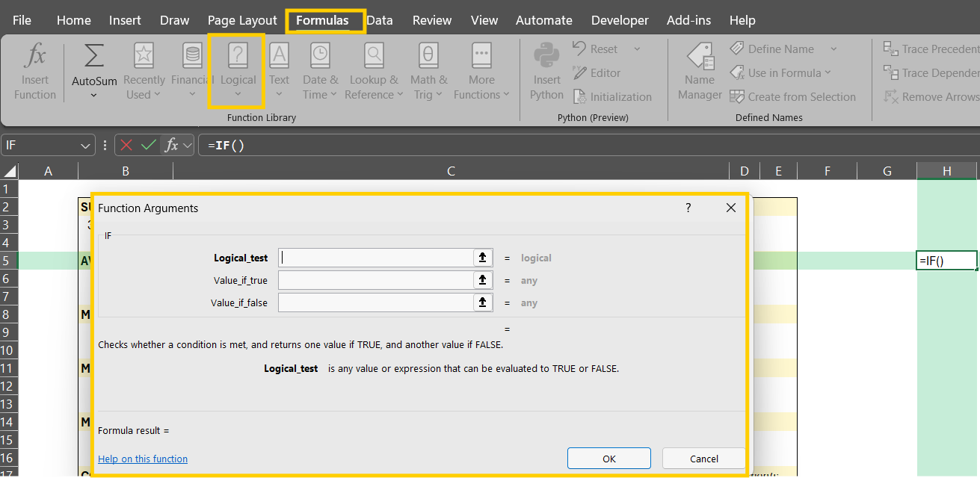Click OK in Function Arguments dialog
Screen dimensions: 980x478
point(609,459)
